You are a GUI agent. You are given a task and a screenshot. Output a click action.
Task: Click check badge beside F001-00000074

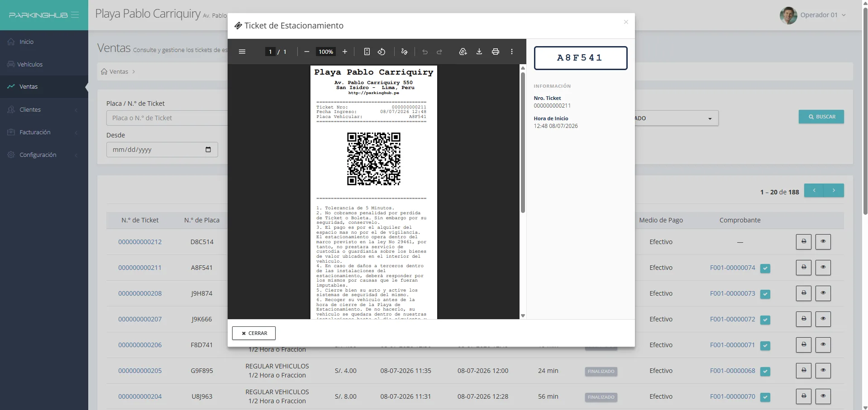pos(765,269)
